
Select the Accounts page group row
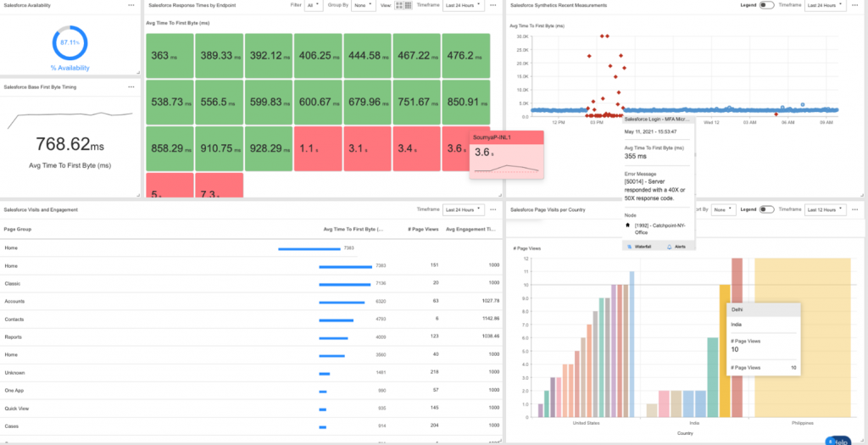coord(251,302)
